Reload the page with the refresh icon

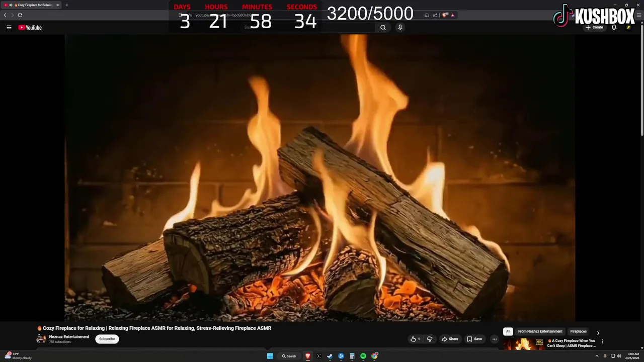tap(20, 15)
